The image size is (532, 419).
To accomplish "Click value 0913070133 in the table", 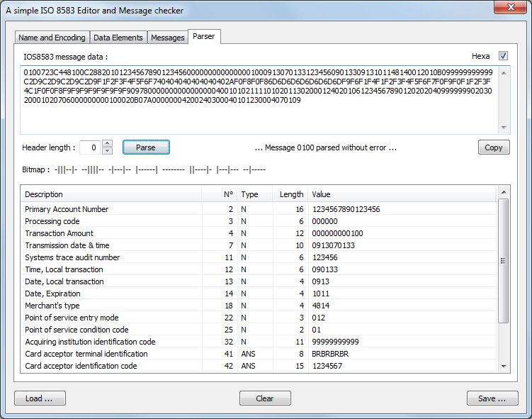I will click(334, 245).
